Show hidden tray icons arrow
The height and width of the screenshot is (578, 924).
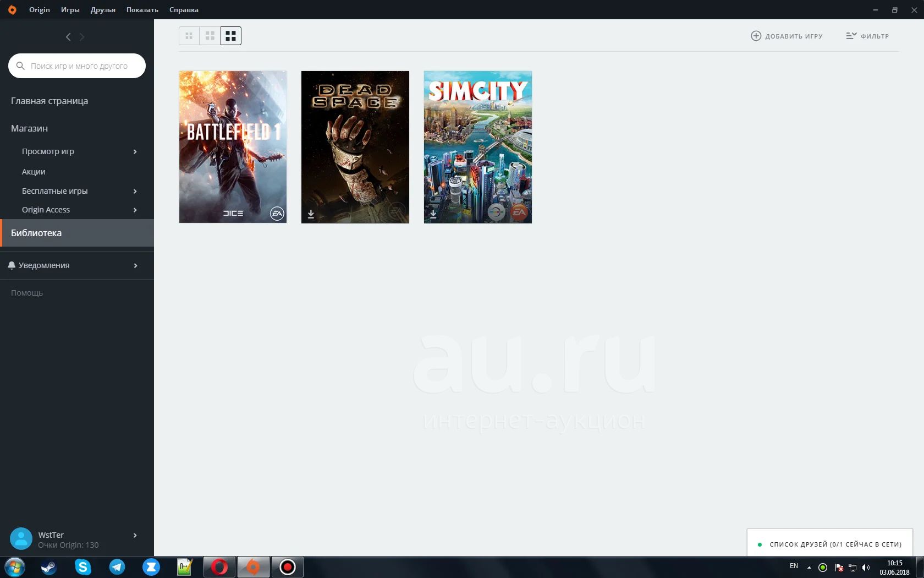click(809, 568)
